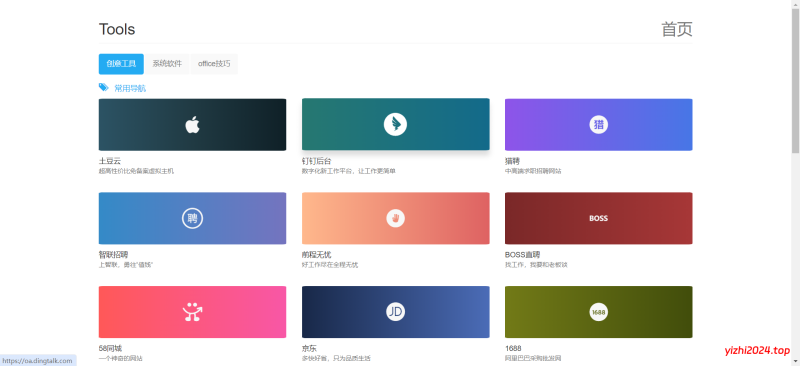Click the round 1688 icon on the olive card

[598, 312]
